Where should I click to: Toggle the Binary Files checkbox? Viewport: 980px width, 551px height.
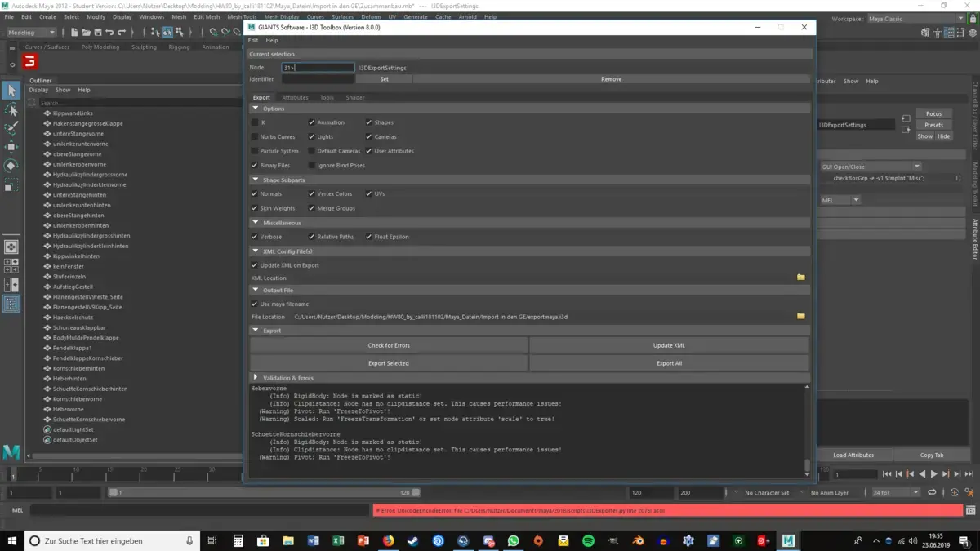[x=255, y=165]
